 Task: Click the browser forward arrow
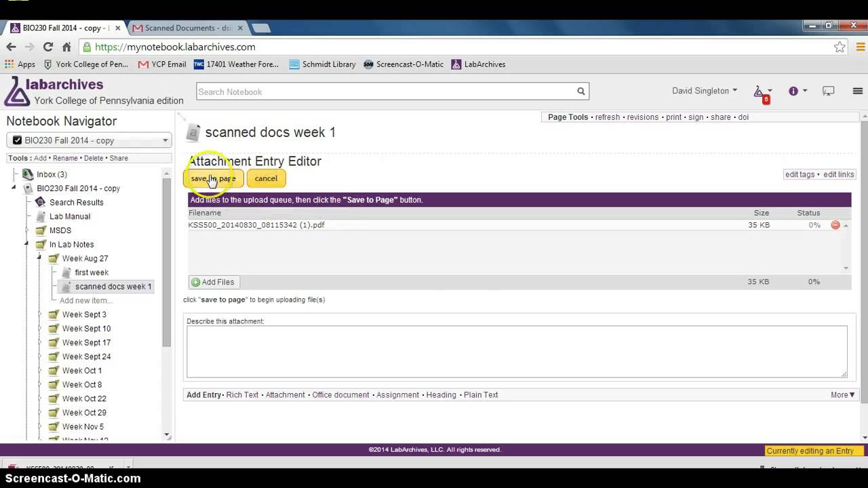[29, 47]
